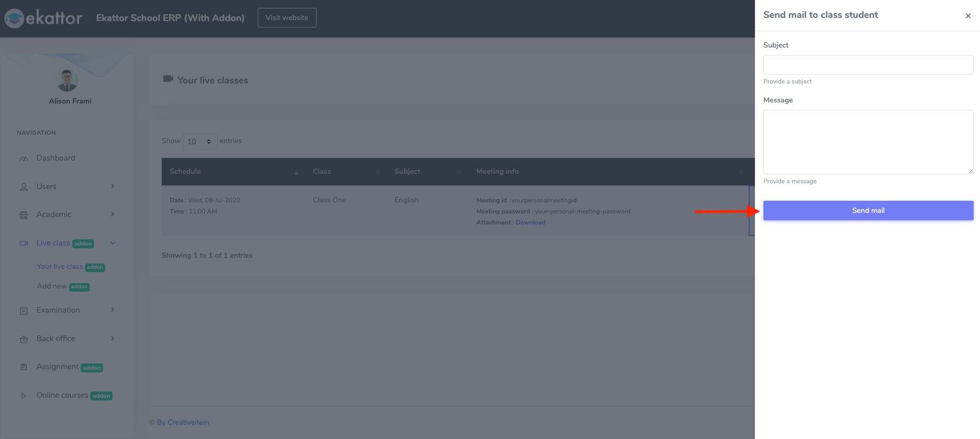
Task: Expand the Academic menu chevron
Action: [113, 214]
